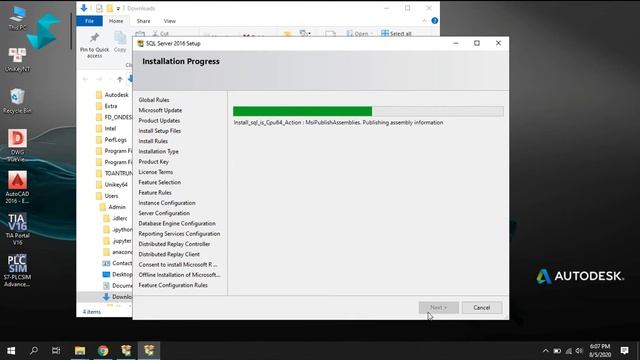Select Contacts item in Explorer tree
This screenshot has height=360, width=640.
tap(118, 263)
